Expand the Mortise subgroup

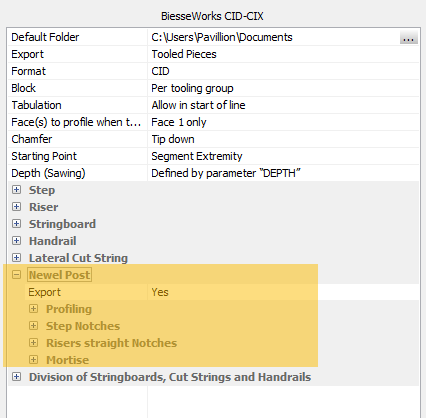[33, 360]
